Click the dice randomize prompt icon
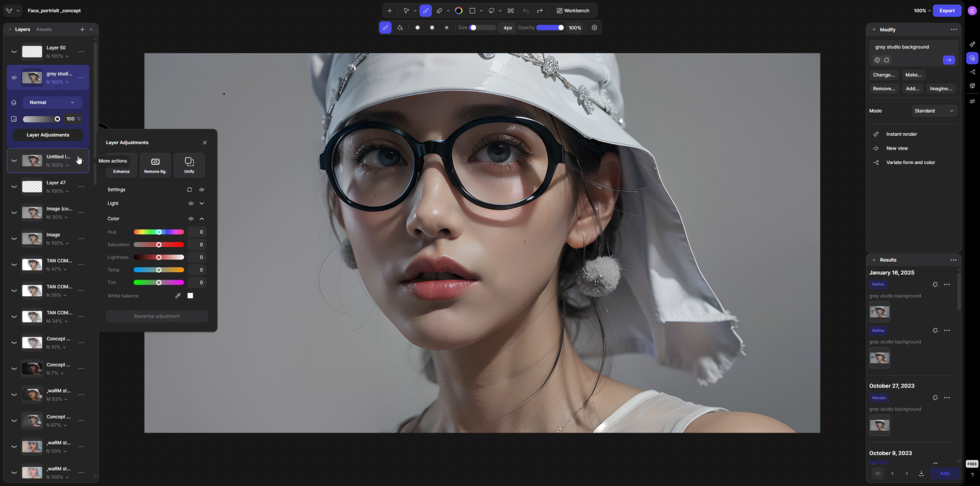Screen dimensions: 980x486 (877, 60)
